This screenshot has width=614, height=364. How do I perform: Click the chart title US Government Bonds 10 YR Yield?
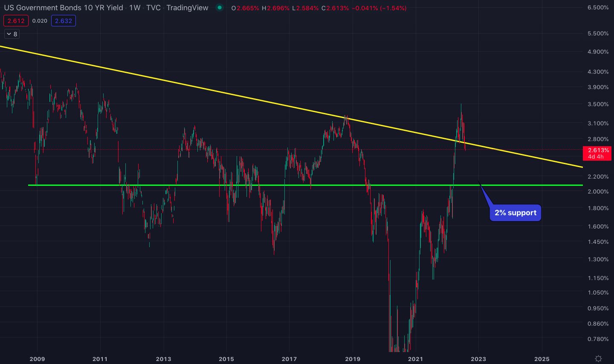pyautogui.click(x=64, y=8)
